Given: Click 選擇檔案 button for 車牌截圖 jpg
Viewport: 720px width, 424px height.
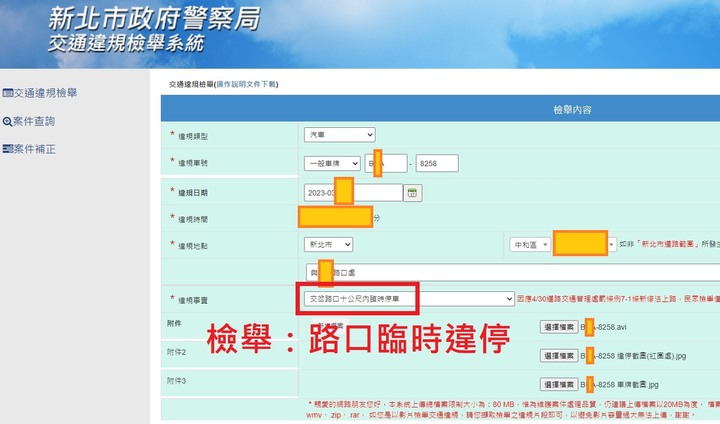Looking at the screenshot, I should pos(559,384).
